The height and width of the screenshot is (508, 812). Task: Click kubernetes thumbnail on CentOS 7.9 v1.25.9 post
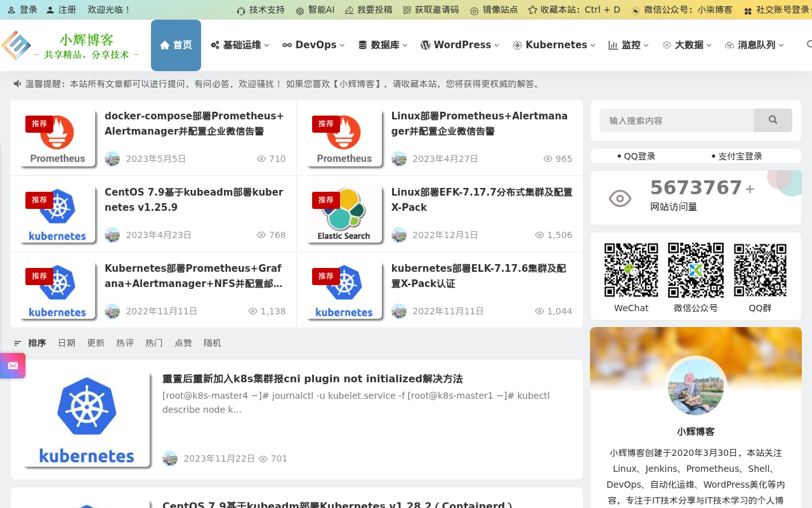pyautogui.click(x=58, y=214)
